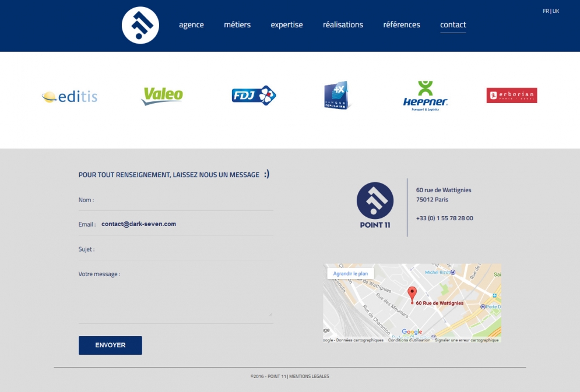
Task: Click the Rue des Meuniers map label
Action: pyautogui.click(x=392, y=305)
